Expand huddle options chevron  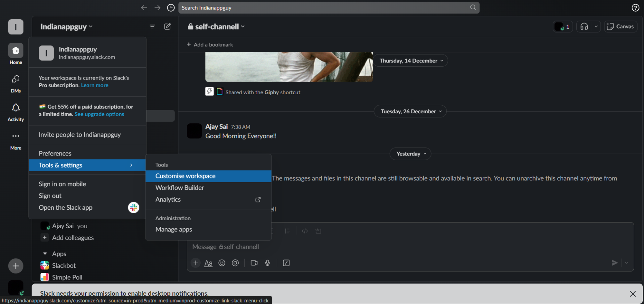tap(596, 27)
